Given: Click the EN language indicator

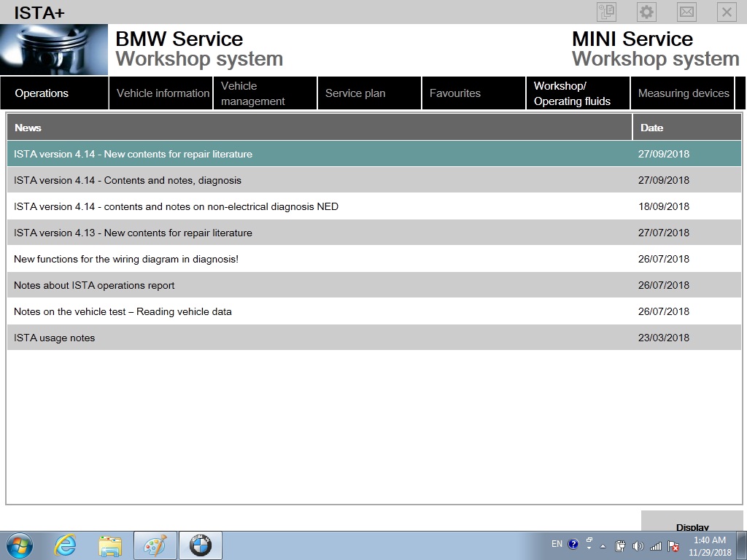Looking at the screenshot, I should pyautogui.click(x=557, y=544).
